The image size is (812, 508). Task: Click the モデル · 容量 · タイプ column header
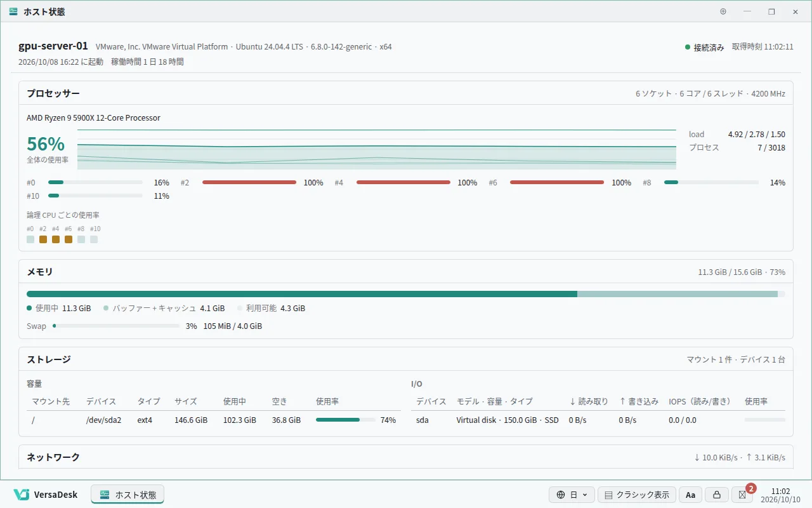[495, 402]
